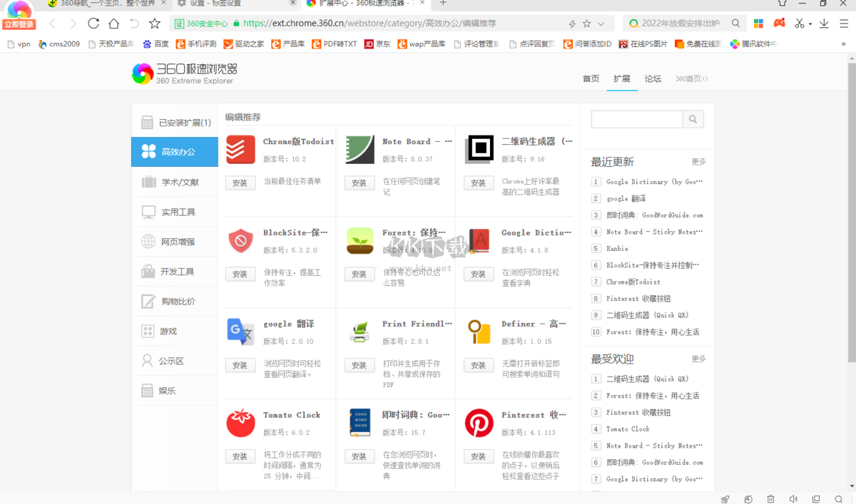Click the scissors screenshot tool icon
Image resolution: width=856 pixels, height=504 pixels.
(x=800, y=24)
